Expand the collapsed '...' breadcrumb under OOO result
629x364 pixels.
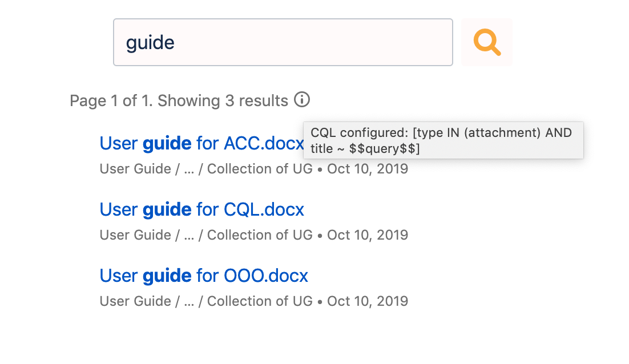[189, 301]
